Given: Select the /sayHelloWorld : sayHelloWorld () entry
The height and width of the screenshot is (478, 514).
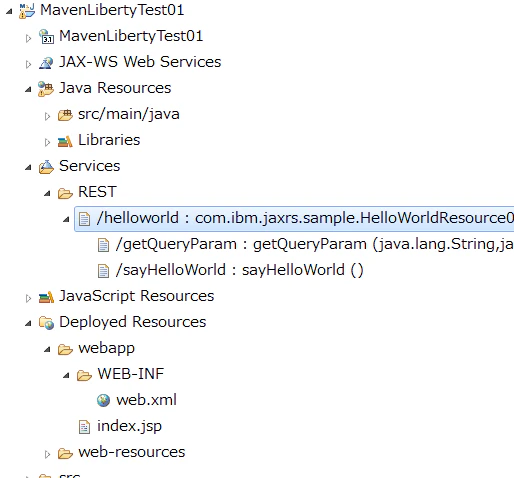Looking at the screenshot, I should click(239, 270).
